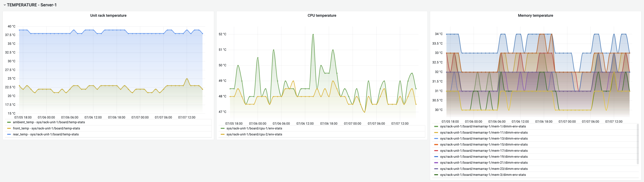
Task: Click the red mem-17 color swatch
Action: (436, 151)
